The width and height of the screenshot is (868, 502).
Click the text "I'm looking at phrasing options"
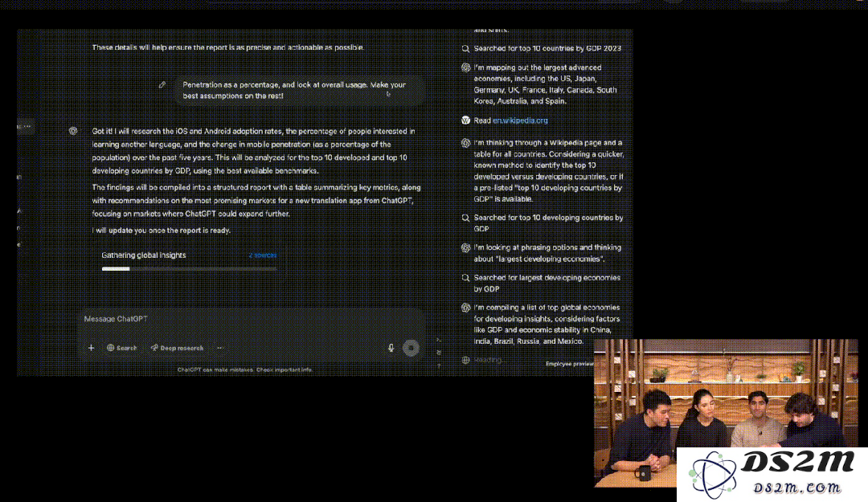pyautogui.click(x=547, y=253)
